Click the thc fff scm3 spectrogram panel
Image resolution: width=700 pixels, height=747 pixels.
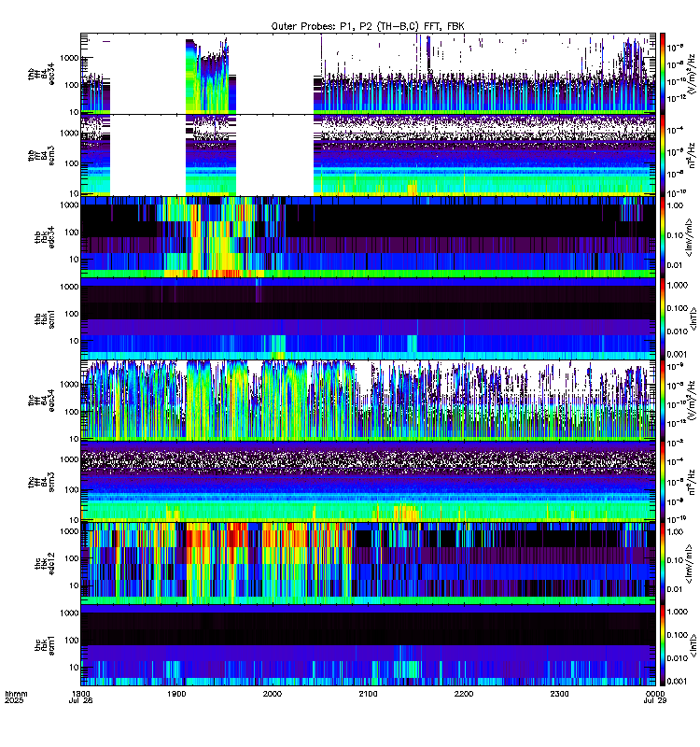tap(368, 482)
